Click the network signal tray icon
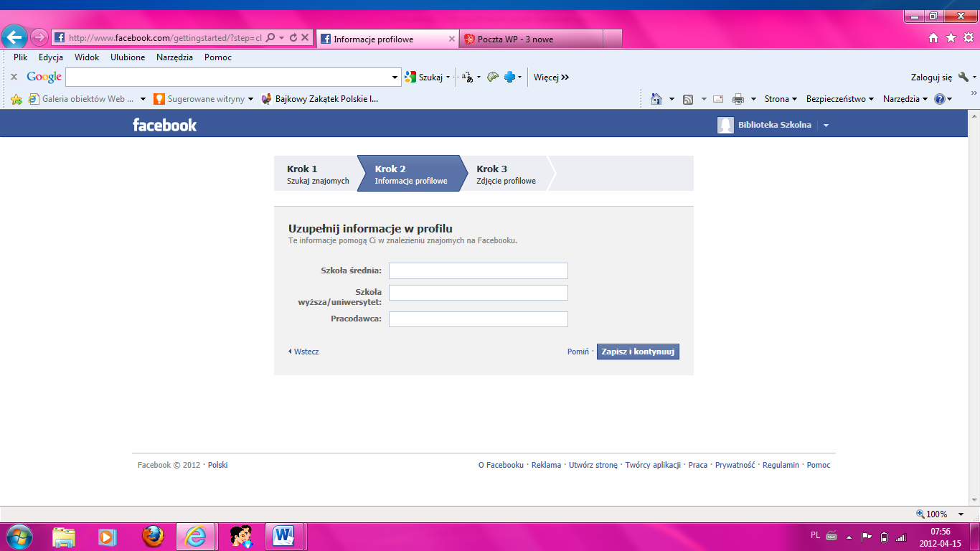This screenshot has width=980, height=551. click(x=901, y=537)
